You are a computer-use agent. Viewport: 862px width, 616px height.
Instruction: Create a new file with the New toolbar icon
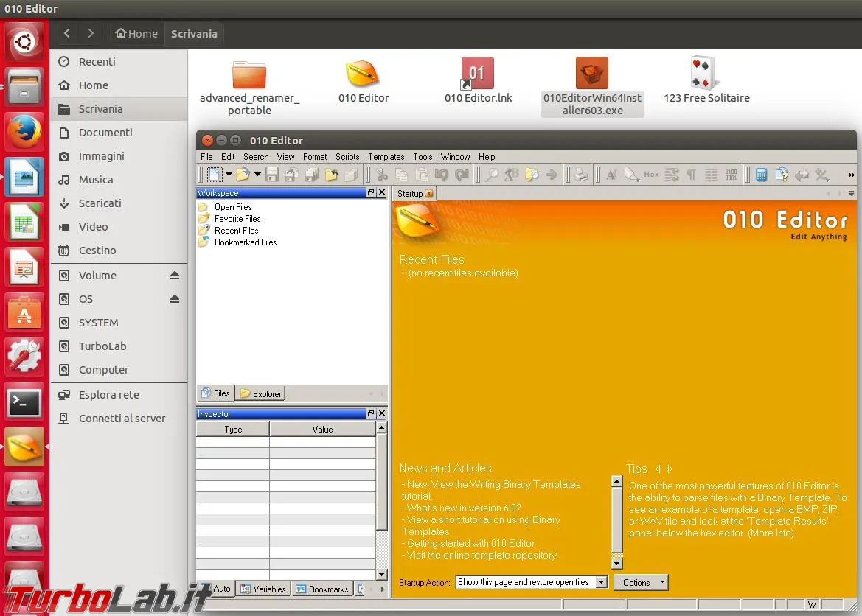[215, 175]
